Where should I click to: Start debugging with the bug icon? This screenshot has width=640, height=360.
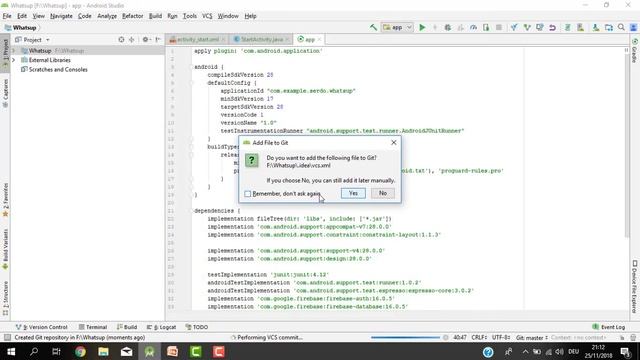click(x=448, y=27)
